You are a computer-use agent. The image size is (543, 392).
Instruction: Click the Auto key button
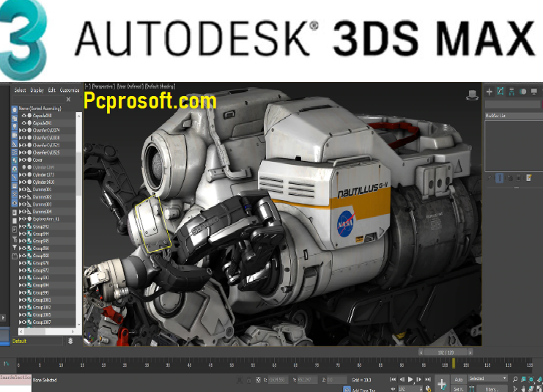pyautogui.click(x=459, y=380)
